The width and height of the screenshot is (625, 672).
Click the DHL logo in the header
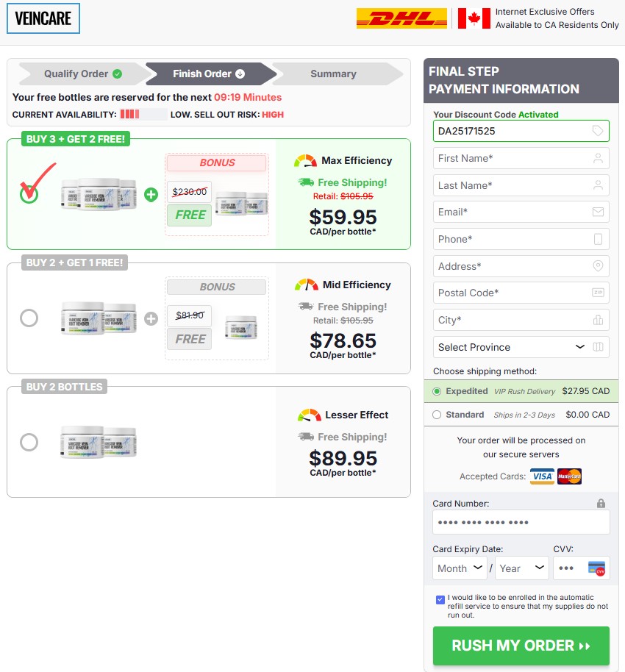401,18
